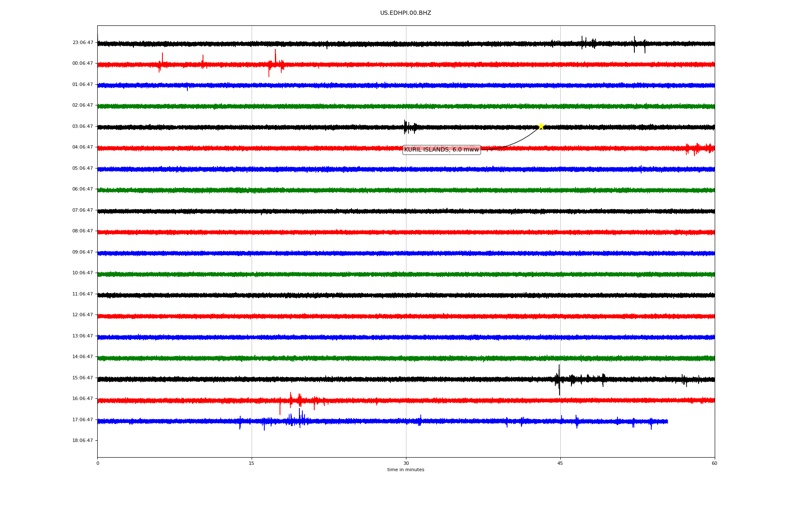Click the 12:06:47 time label

point(83,315)
